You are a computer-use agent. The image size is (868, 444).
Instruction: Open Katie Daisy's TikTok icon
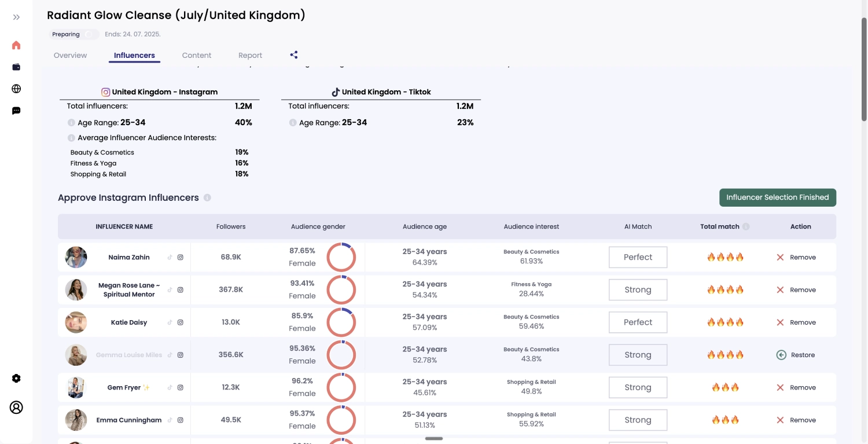coord(170,322)
